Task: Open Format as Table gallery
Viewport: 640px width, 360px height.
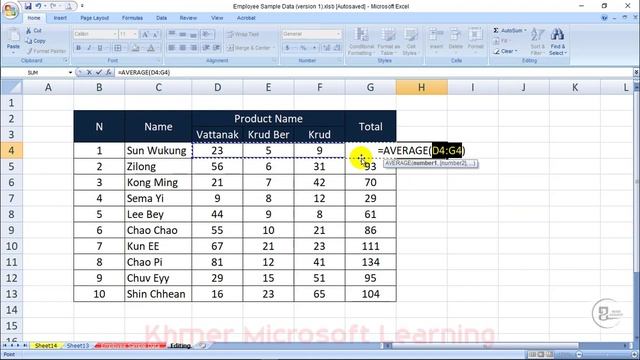Action: click(x=388, y=42)
